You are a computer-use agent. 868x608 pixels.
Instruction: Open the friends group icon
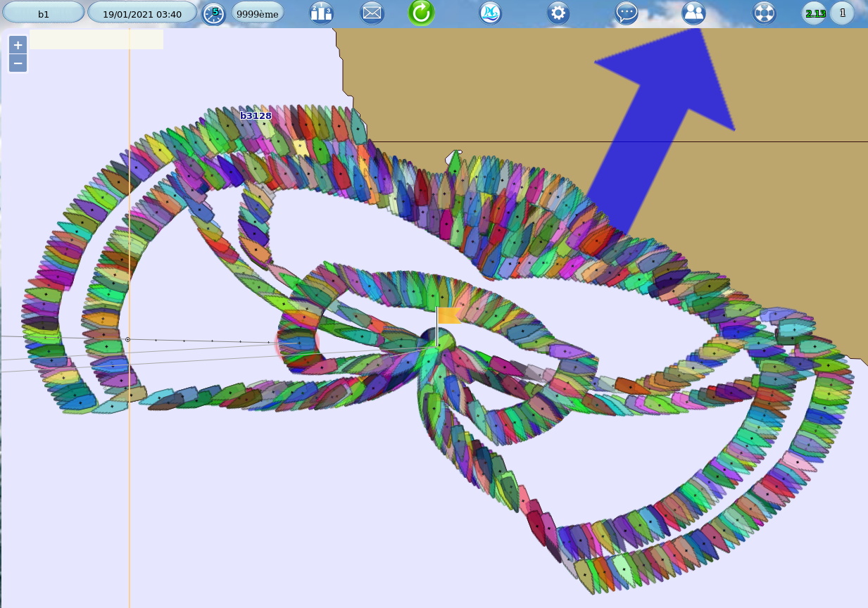pyautogui.click(x=693, y=13)
